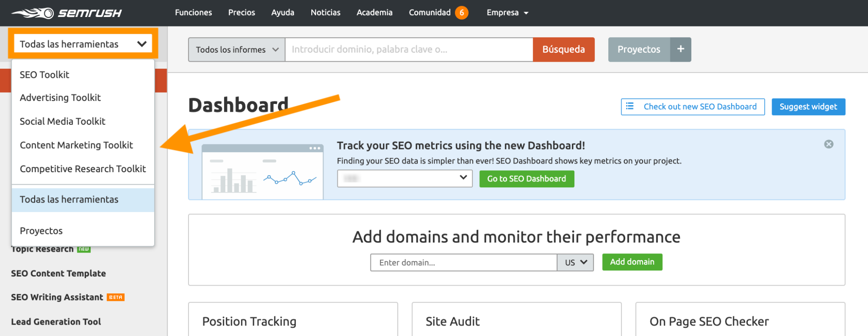Open Academia link
Screen dimensions: 868x336
tap(375, 13)
